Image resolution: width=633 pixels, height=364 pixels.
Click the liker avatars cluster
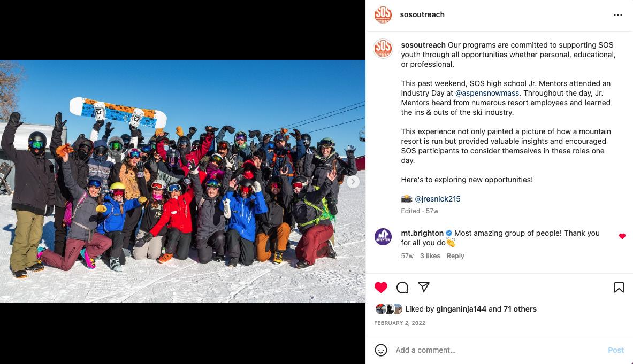(389, 309)
